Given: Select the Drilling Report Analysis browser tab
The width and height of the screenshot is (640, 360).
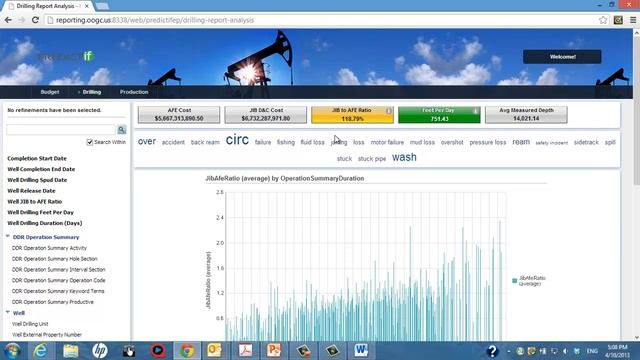Looking at the screenshot, I should 47,6.
